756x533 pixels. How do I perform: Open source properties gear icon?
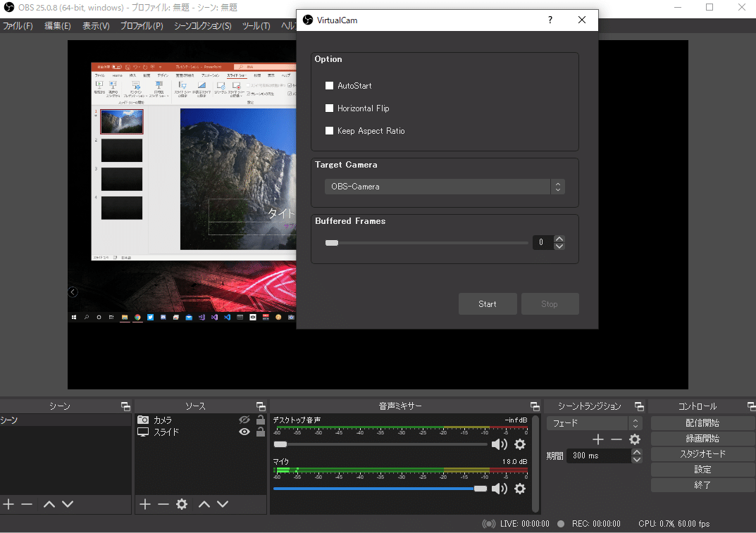tap(182, 504)
